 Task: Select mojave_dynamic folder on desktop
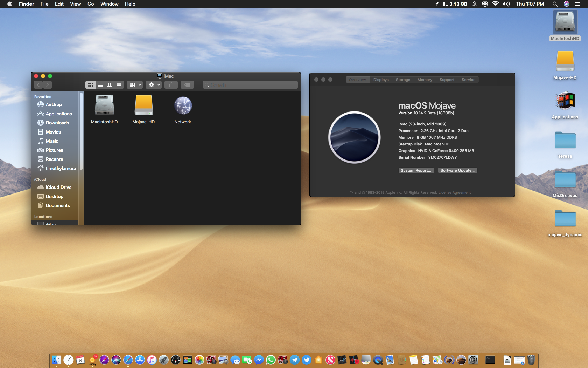[x=565, y=223]
